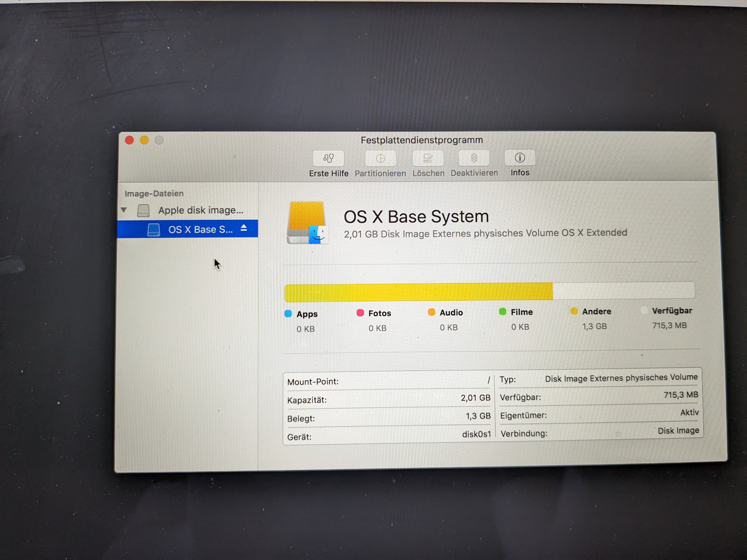747x560 pixels.
Task: Collapse the Apple disk image tree
Action: tap(124, 210)
